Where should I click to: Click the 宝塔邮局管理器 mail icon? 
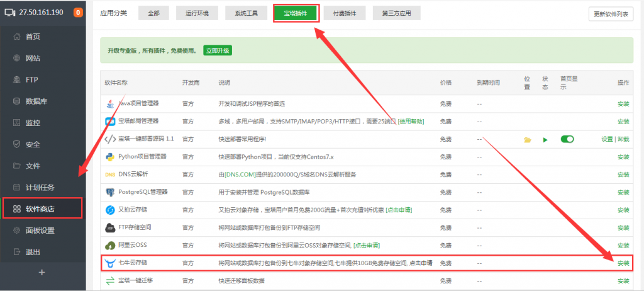click(x=110, y=122)
